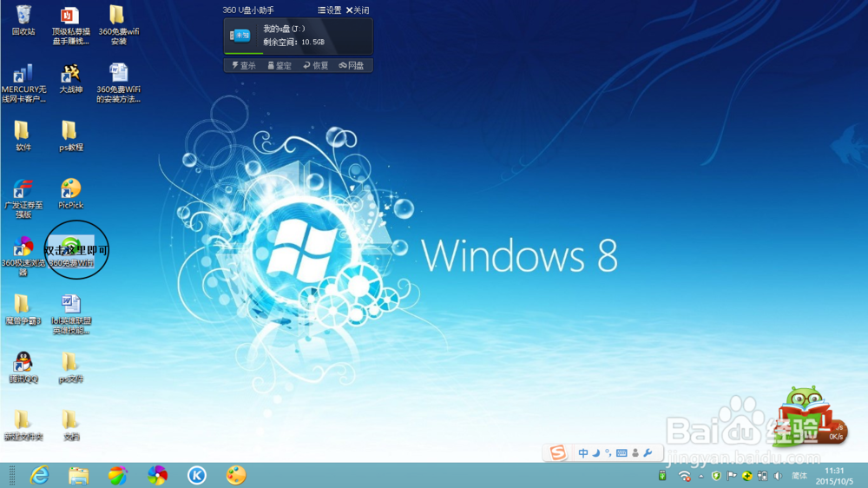Toggle the punctuation mode icon on IME bar

(608, 453)
